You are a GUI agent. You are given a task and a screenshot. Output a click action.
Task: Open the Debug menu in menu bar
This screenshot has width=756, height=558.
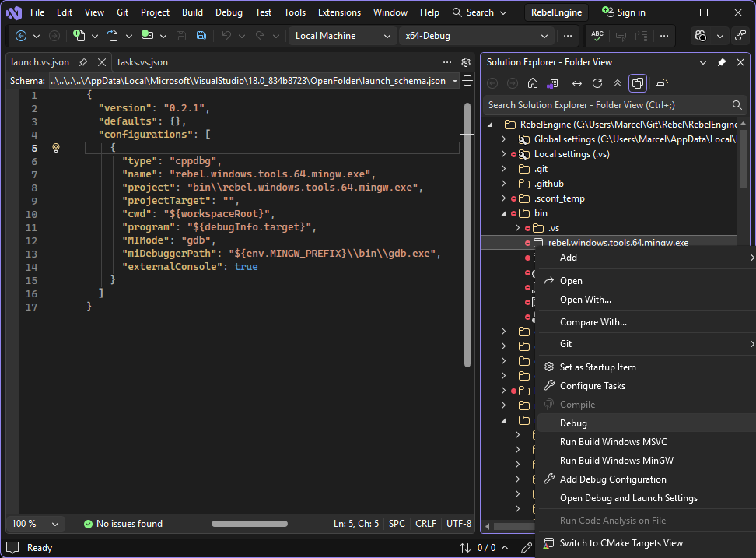pos(229,12)
